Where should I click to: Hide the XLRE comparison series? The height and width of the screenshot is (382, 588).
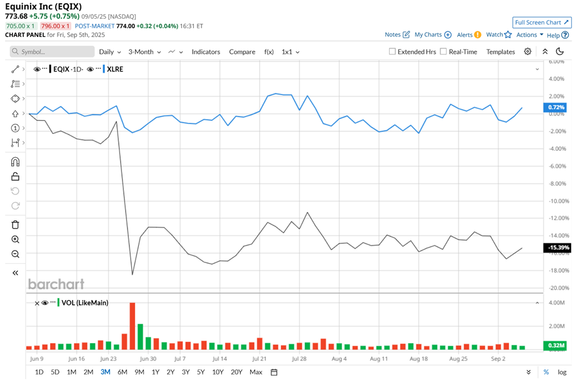pyautogui.click(x=90, y=69)
